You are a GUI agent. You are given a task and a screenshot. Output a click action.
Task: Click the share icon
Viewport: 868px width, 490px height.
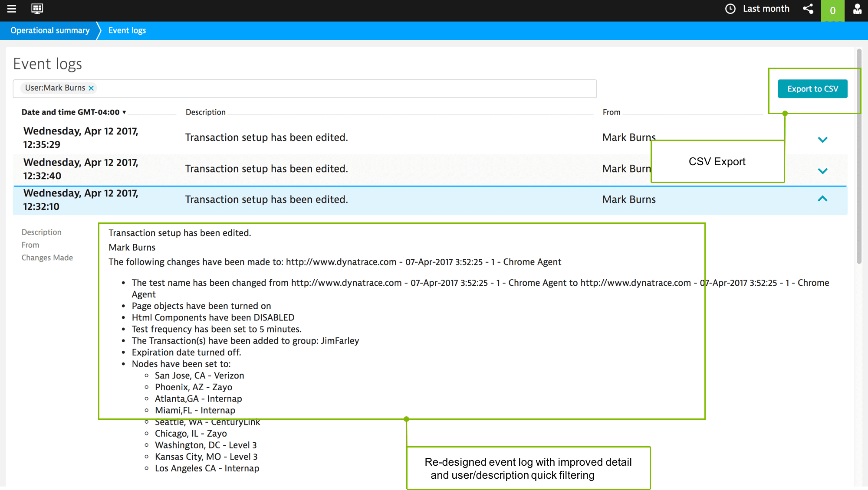[x=808, y=9]
